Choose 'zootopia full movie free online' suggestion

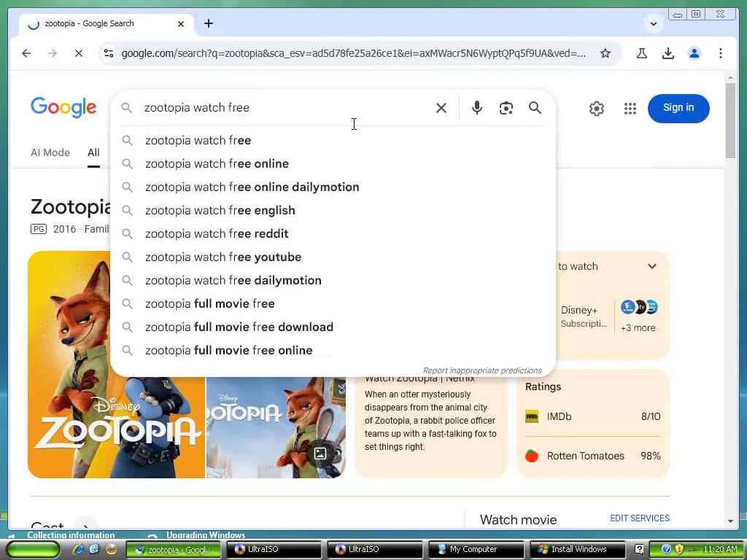(x=333, y=351)
